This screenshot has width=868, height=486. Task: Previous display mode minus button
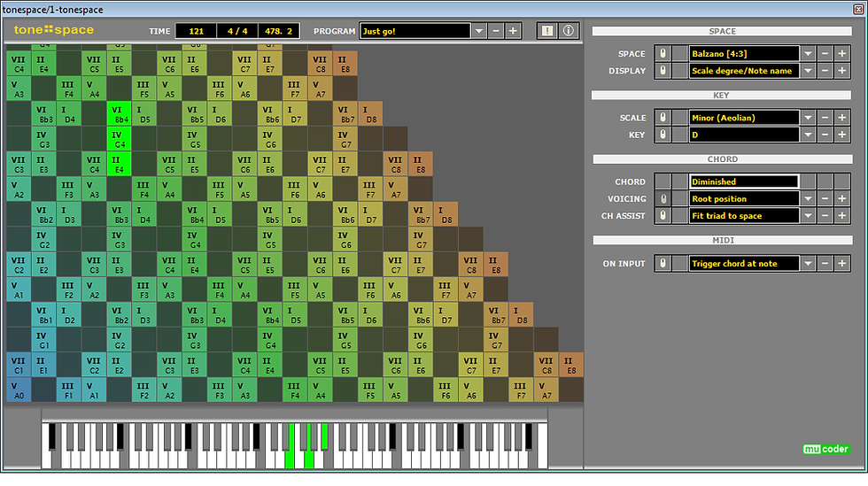tap(825, 71)
